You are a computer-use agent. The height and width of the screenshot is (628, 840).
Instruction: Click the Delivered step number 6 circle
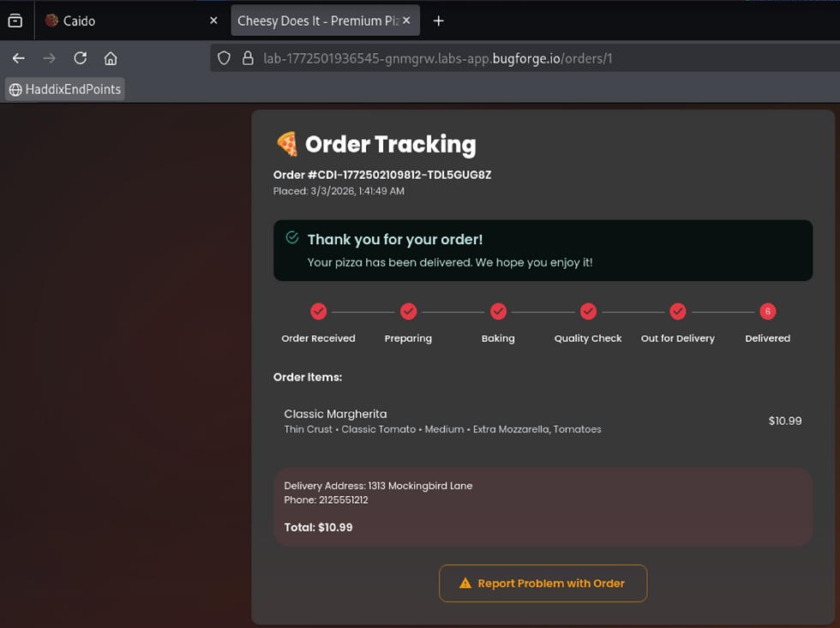(x=767, y=311)
